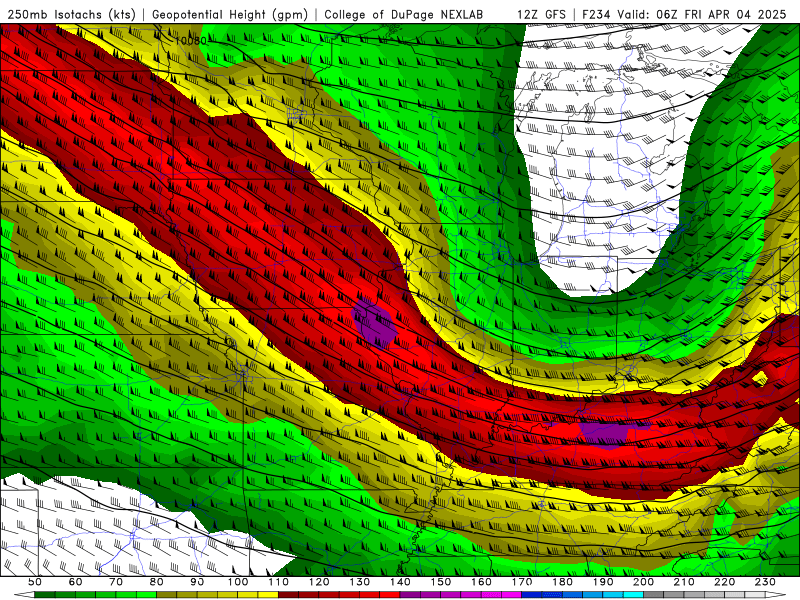The height and width of the screenshot is (600, 800).
Task: Select the dark maroon swatch just after 110
Action: [x=289, y=595]
